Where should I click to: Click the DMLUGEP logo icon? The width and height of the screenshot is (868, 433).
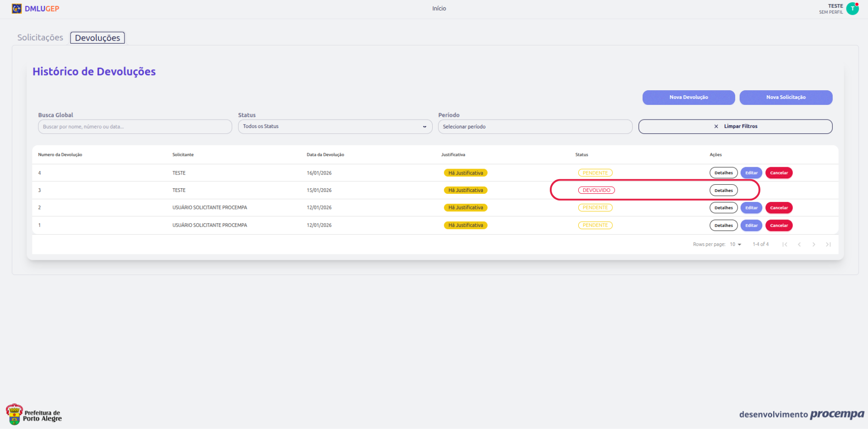coord(16,9)
